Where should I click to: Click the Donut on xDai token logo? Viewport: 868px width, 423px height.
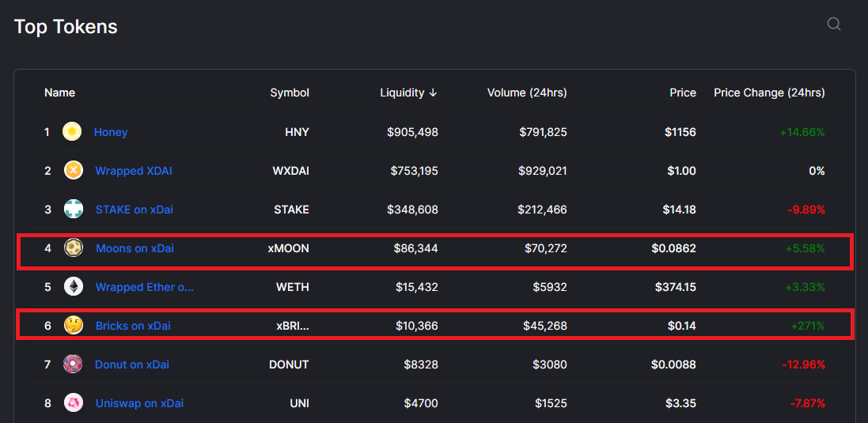click(x=74, y=364)
